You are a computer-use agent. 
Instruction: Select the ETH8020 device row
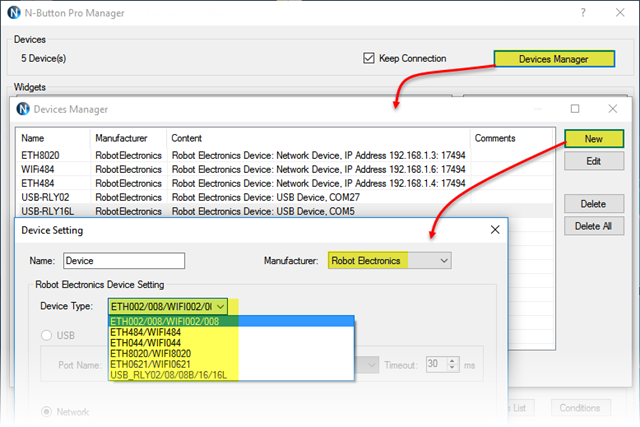pos(284,156)
